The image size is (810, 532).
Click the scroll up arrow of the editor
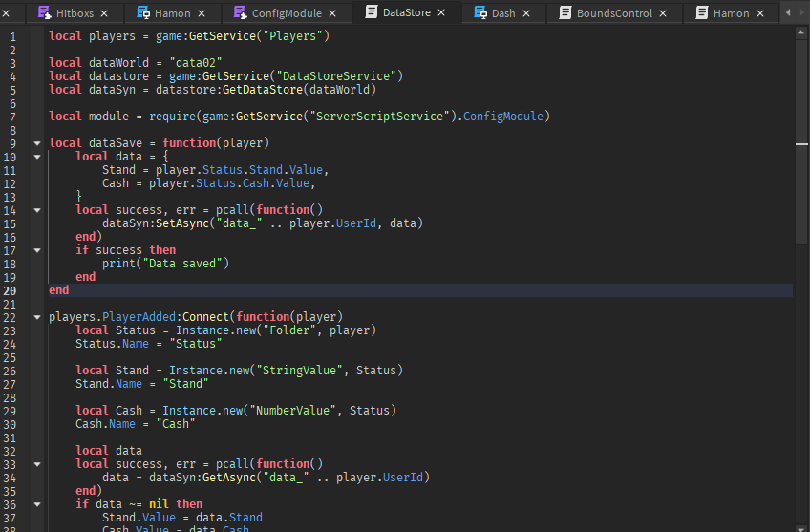801,32
